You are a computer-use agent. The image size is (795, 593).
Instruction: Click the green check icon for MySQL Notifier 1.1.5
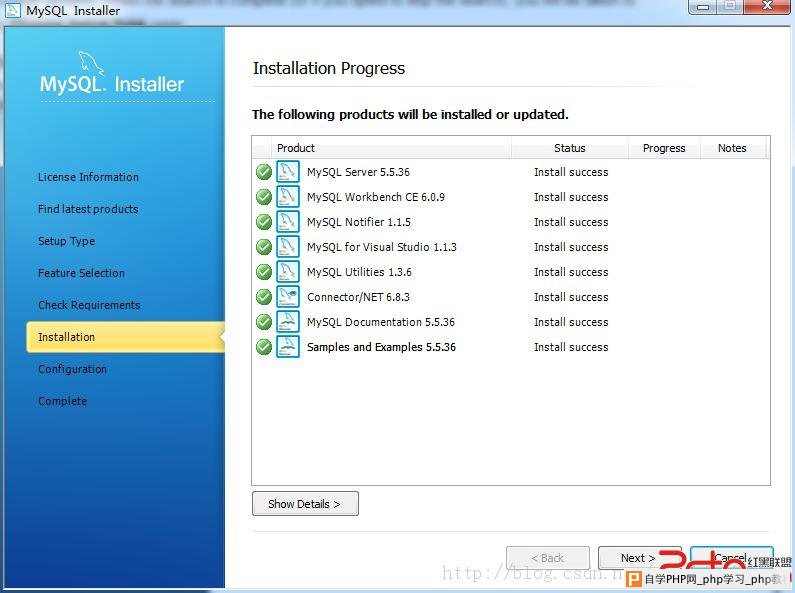pos(264,222)
